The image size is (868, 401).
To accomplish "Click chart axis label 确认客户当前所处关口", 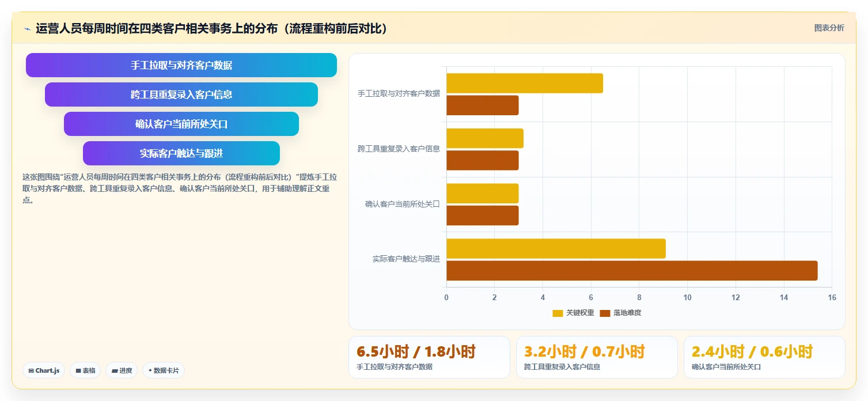I will click(x=403, y=204).
